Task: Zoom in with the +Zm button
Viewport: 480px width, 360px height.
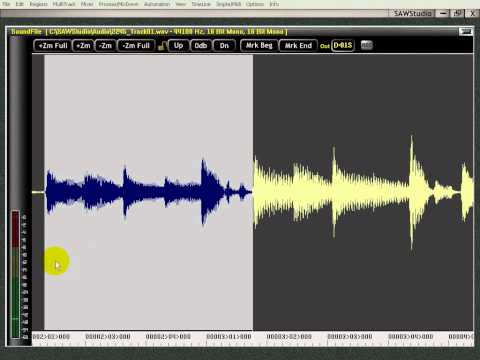Action: (x=83, y=45)
